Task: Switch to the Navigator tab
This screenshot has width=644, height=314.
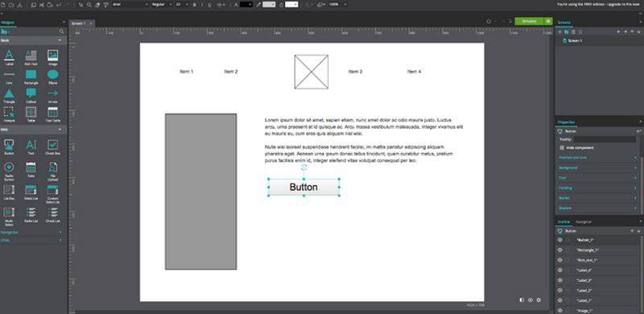Action: coord(583,222)
